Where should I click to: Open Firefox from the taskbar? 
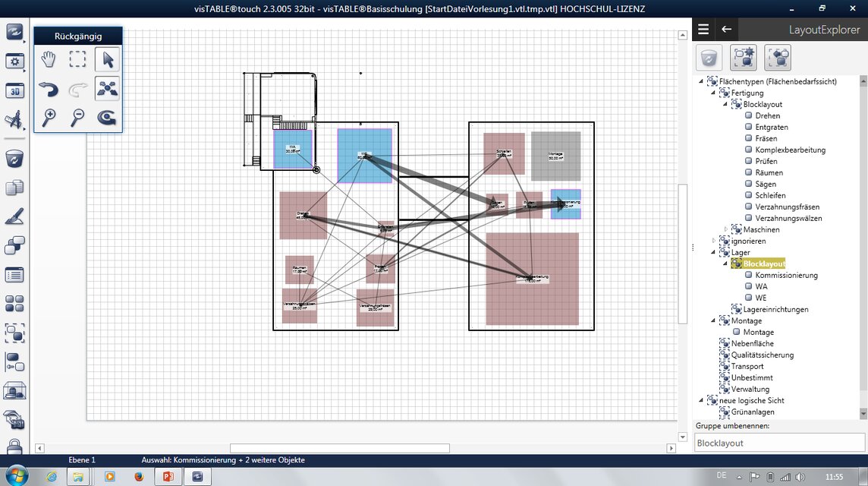[x=138, y=477]
